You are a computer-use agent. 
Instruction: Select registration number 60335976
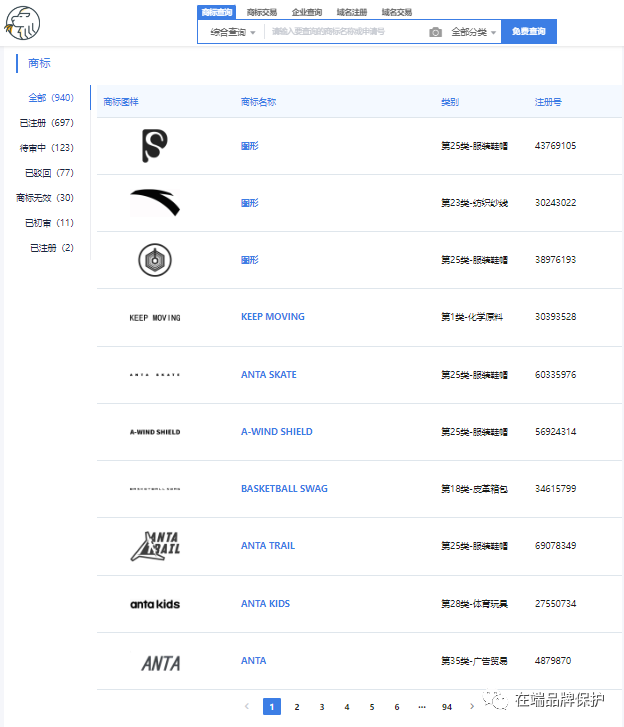(555, 375)
